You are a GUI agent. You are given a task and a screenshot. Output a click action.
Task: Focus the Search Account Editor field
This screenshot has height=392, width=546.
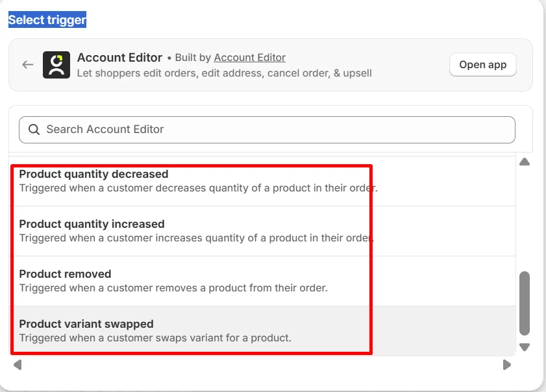click(x=267, y=130)
